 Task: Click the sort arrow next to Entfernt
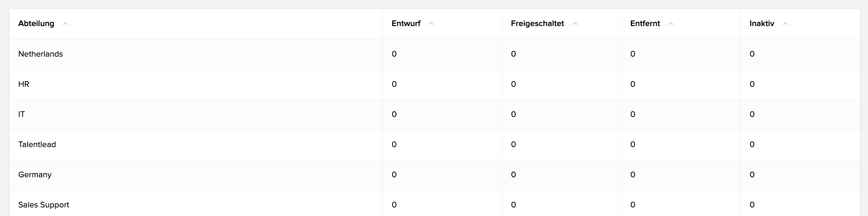[x=671, y=24]
